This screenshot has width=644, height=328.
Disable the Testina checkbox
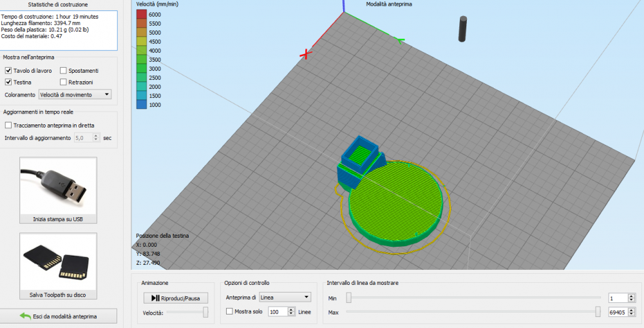(8, 82)
